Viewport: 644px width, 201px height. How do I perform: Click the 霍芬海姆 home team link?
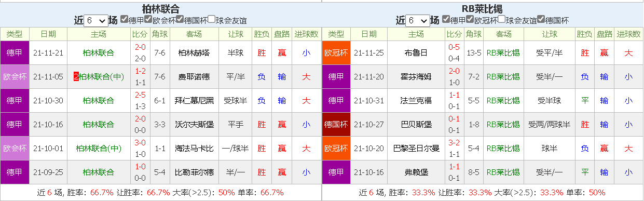(x=416, y=76)
